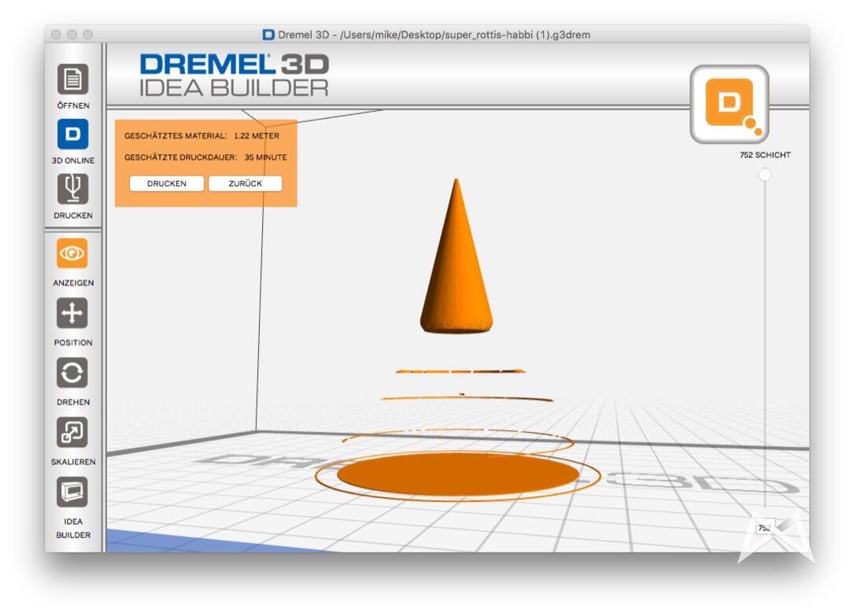Choose the Position move tool
Viewport: 854px width, 616px height.
[x=72, y=313]
